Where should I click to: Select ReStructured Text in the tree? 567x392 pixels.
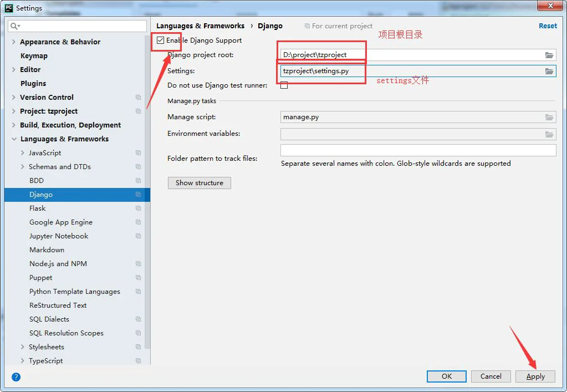[x=58, y=305]
